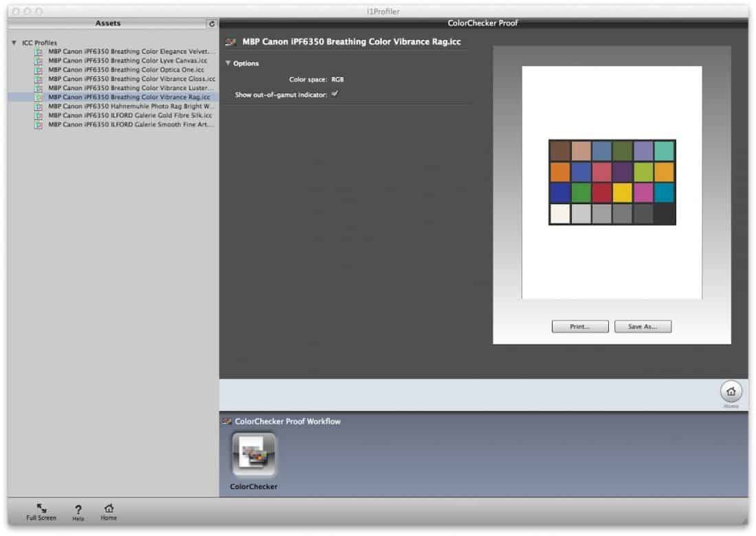Select ILFORD Galerie Smooth Fine Art profile
Screen dimensions: 756x536
coord(131,125)
